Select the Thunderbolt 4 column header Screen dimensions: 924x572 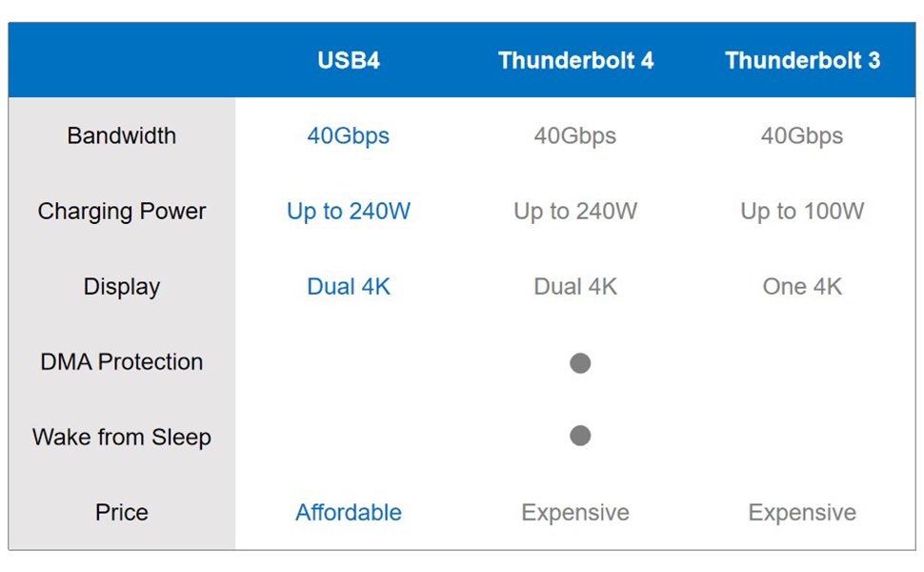[575, 61]
